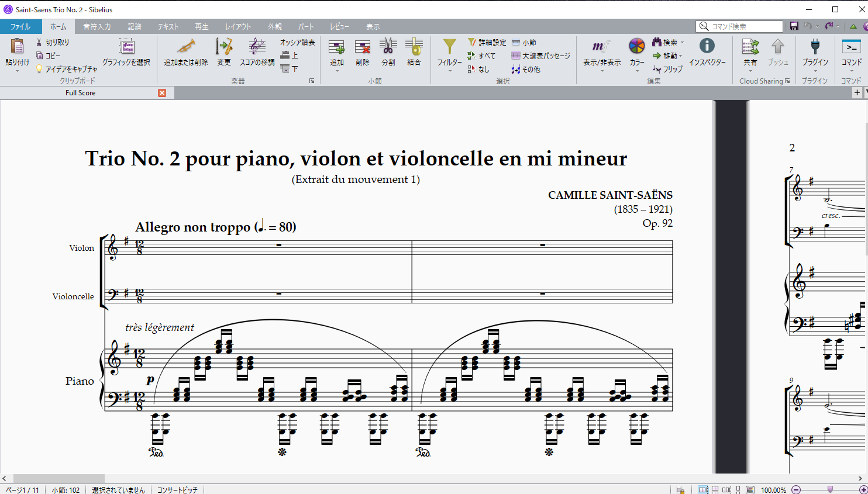Select なし (select none) option
Viewport: 868px width, 494px height.
tap(478, 69)
